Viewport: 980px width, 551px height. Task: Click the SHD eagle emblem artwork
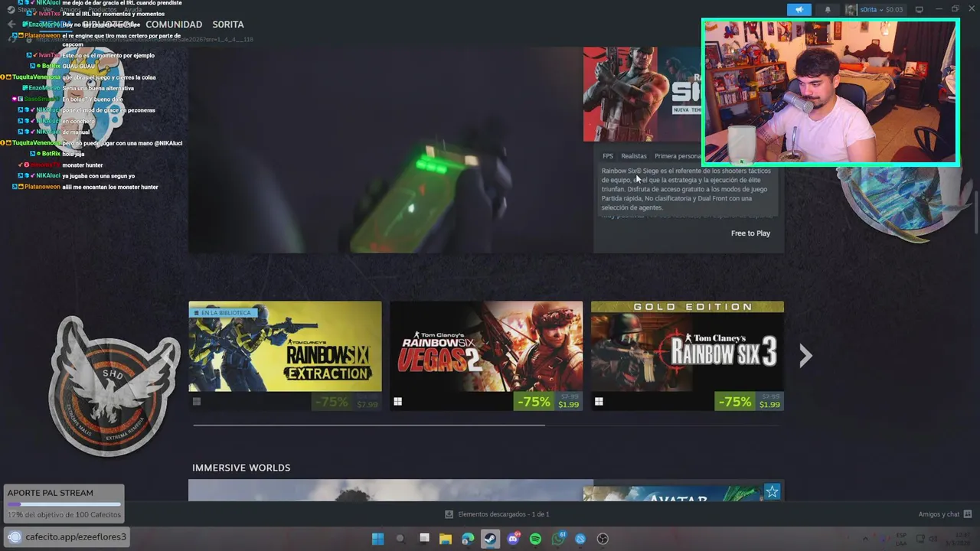click(x=115, y=386)
